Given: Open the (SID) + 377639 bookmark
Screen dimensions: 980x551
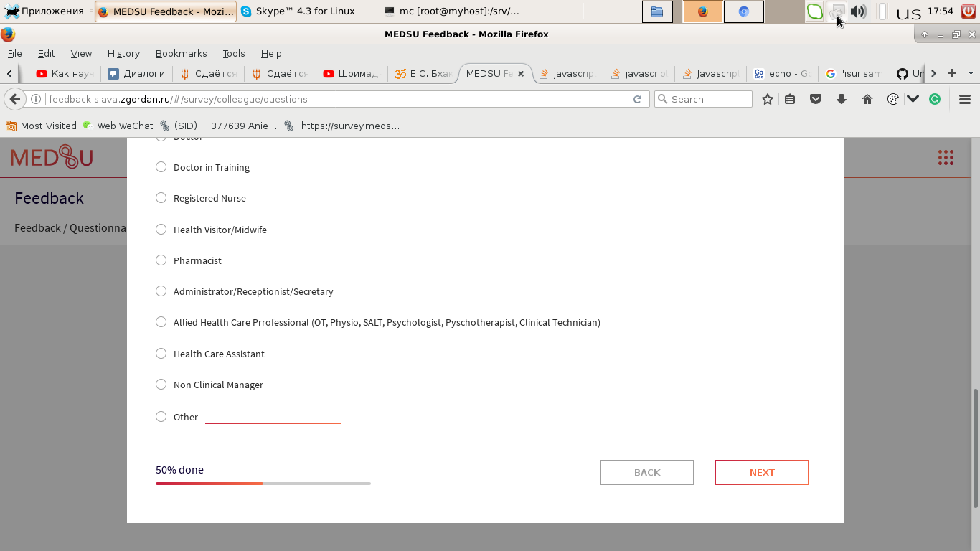Looking at the screenshot, I should (218, 126).
